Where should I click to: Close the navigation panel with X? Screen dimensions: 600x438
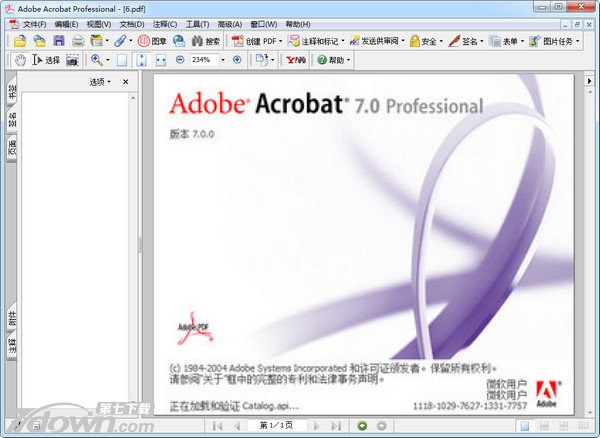pyautogui.click(x=125, y=82)
